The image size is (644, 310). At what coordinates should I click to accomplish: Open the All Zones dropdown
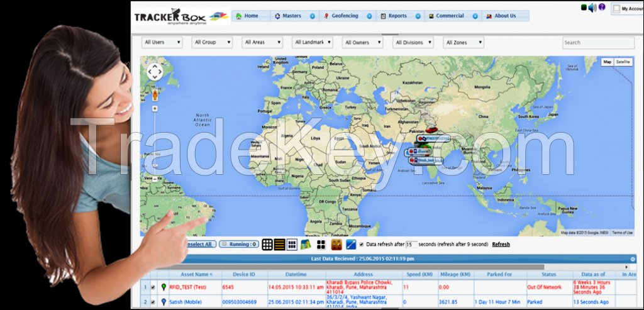pos(464,43)
